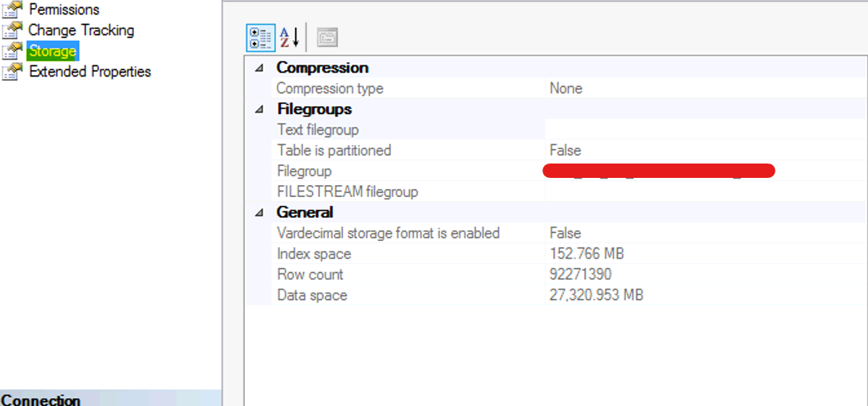Select the Compression type property row

point(569,89)
